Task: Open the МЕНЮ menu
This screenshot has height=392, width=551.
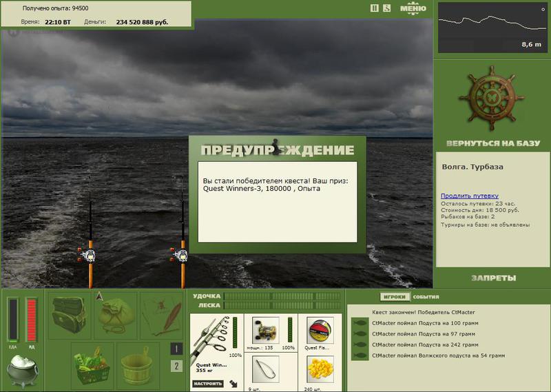Action: (x=413, y=8)
